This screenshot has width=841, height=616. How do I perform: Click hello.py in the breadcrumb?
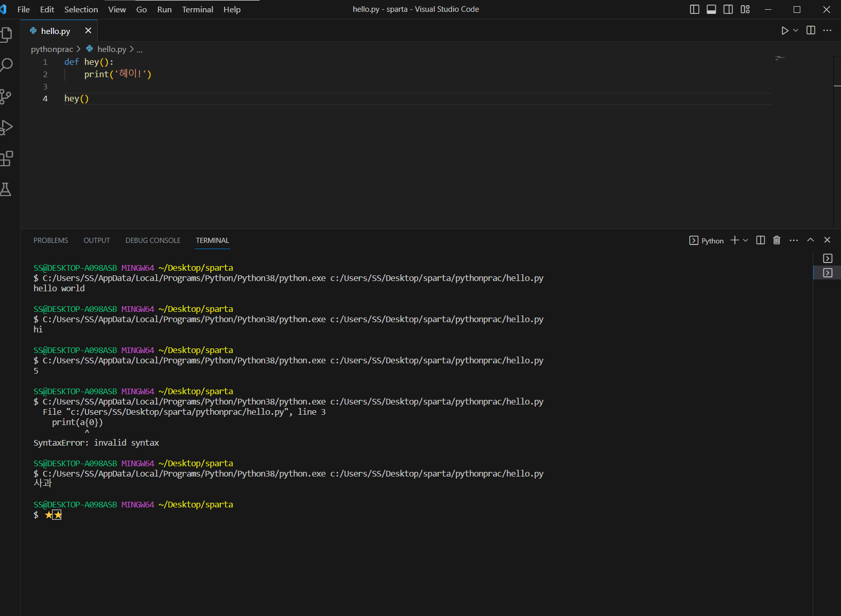[111, 49]
